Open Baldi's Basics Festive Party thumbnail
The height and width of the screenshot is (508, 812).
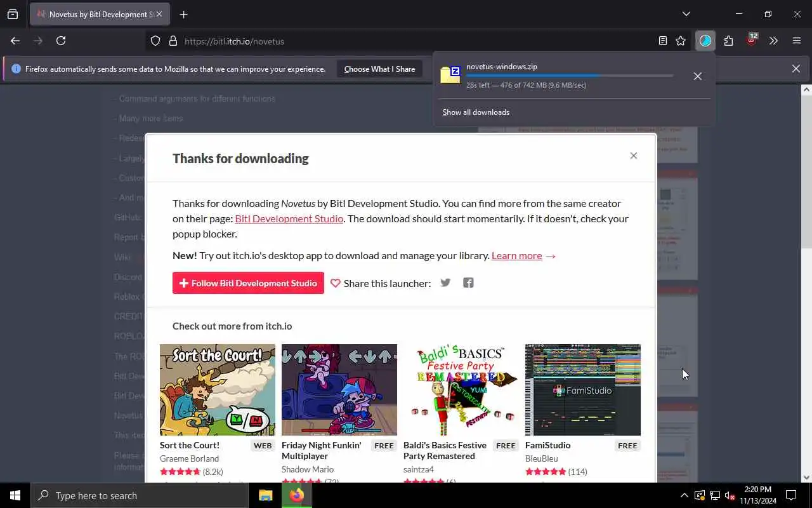[x=461, y=390]
